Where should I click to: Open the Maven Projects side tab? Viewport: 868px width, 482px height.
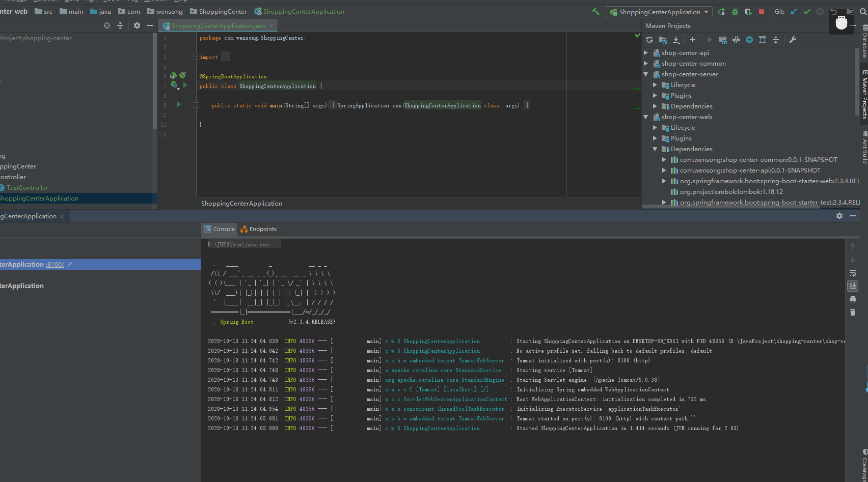(x=864, y=95)
